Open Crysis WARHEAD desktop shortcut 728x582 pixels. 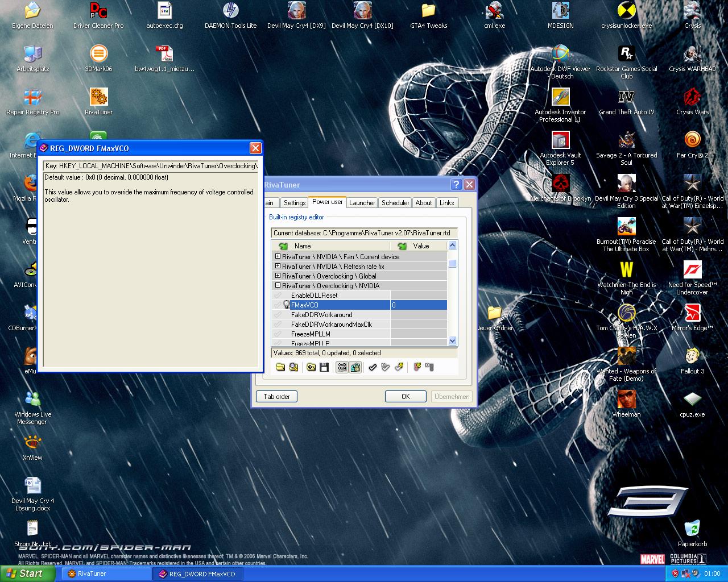(x=692, y=59)
